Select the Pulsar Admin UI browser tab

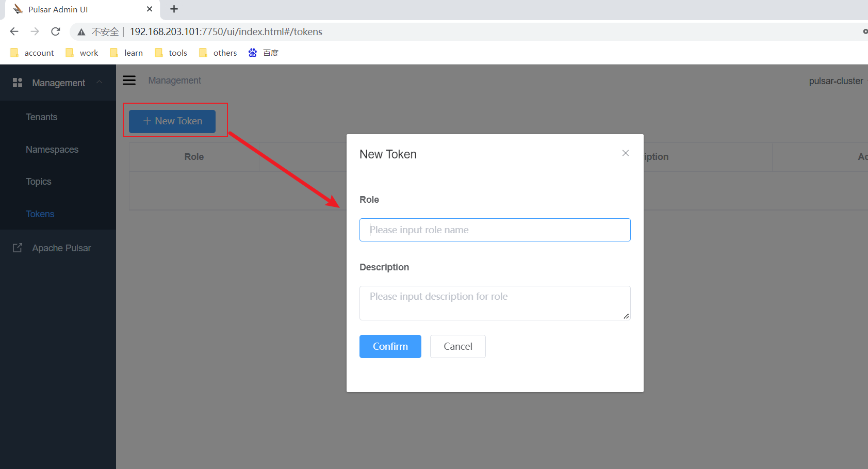tap(77, 9)
